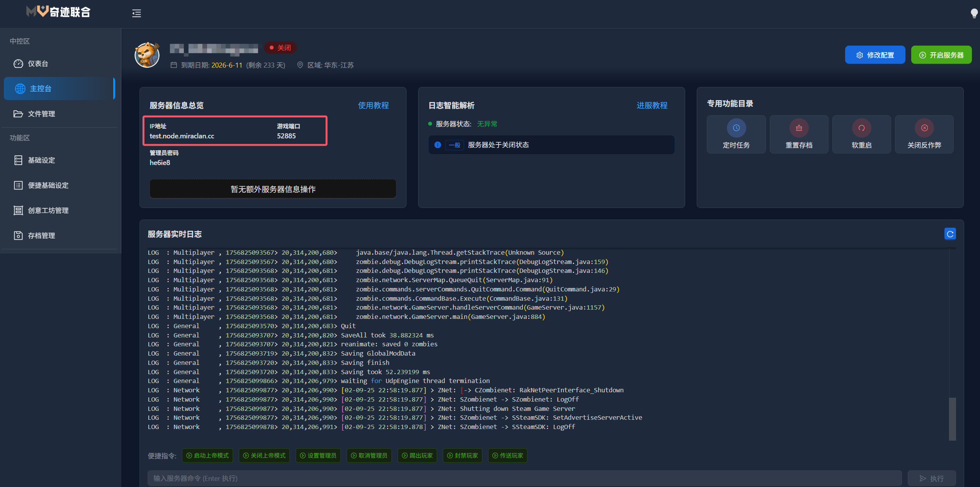Screen dimensions: 980x487
Task: Refresh the server realtime log
Action: point(950,234)
